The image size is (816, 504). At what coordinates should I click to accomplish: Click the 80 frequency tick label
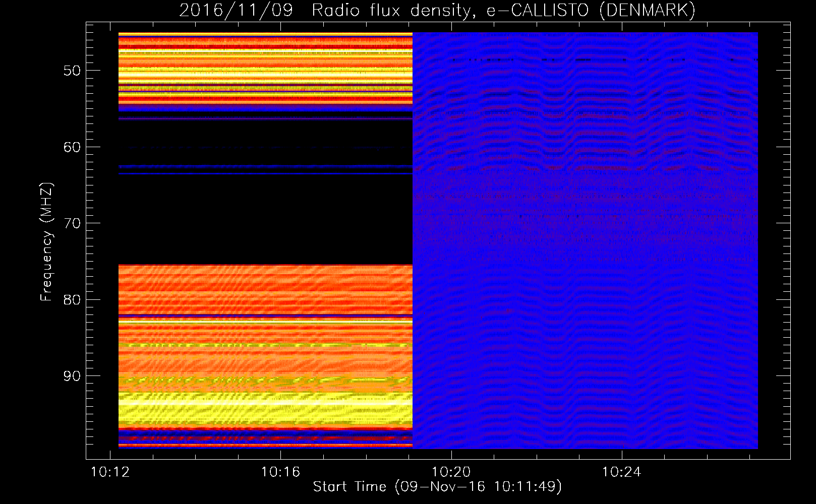pyautogui.click(x=72, y=300)
